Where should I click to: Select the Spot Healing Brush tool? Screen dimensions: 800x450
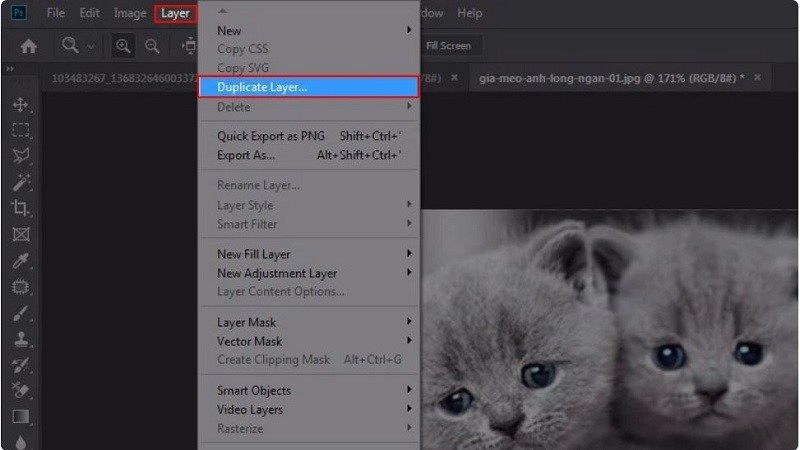click(21, 287)
